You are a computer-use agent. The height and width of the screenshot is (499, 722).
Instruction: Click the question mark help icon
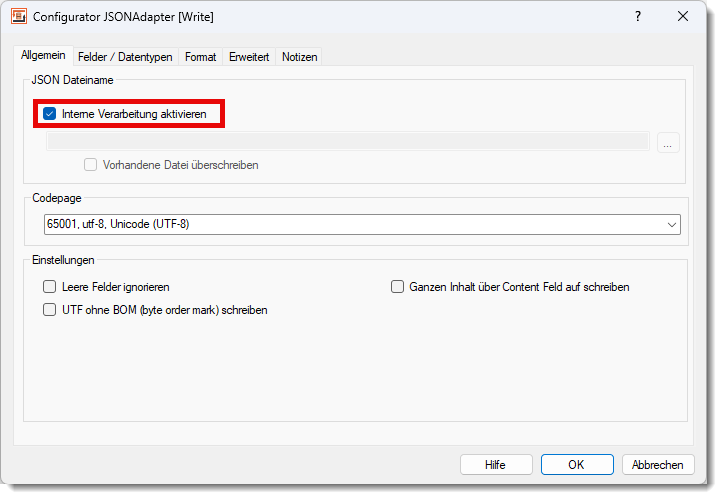(x=638, y=17)
